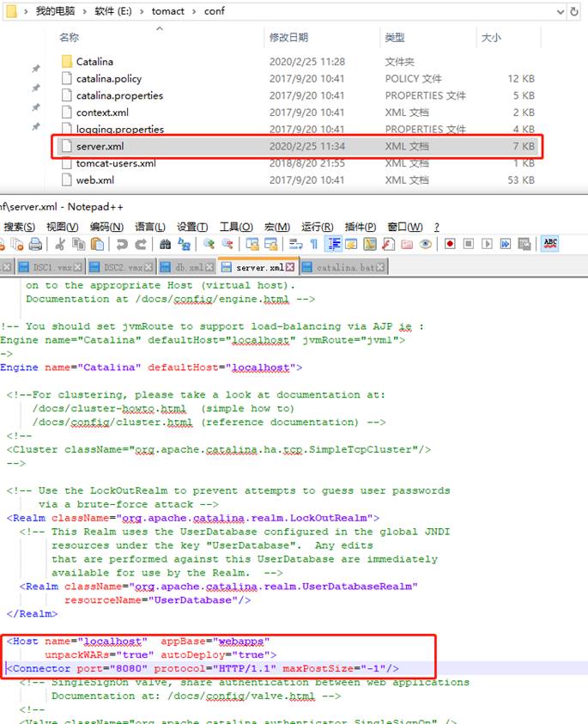Click 我的电脑 in address breadcrumb
588x724 pixels.
click(x=56, y=11)
